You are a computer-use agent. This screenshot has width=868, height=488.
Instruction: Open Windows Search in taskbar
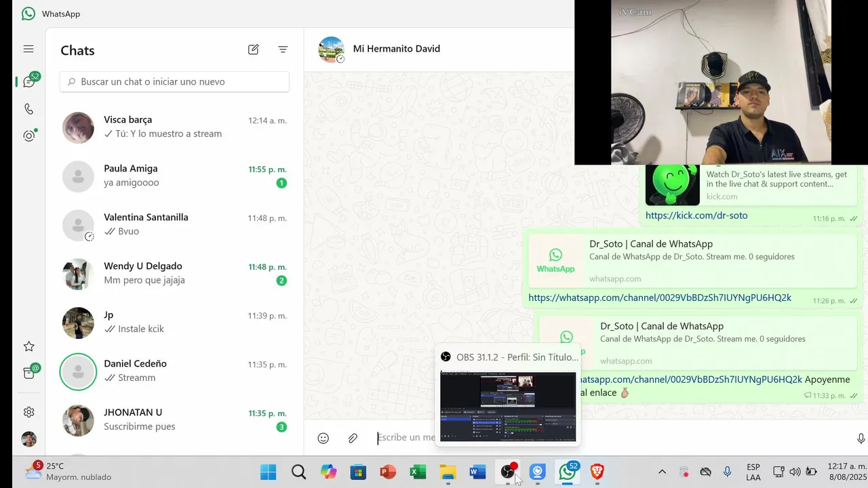point(298,472)
